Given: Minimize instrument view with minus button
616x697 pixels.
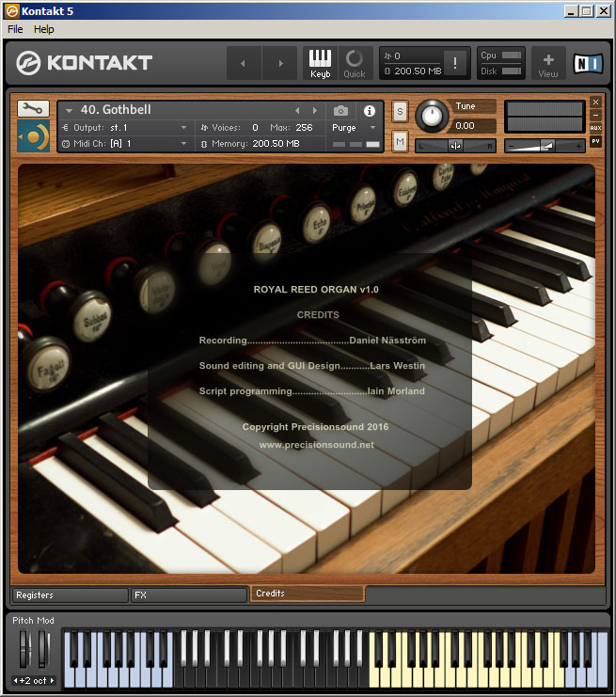Looking at the screenshot, I should (x=595, y=115).
